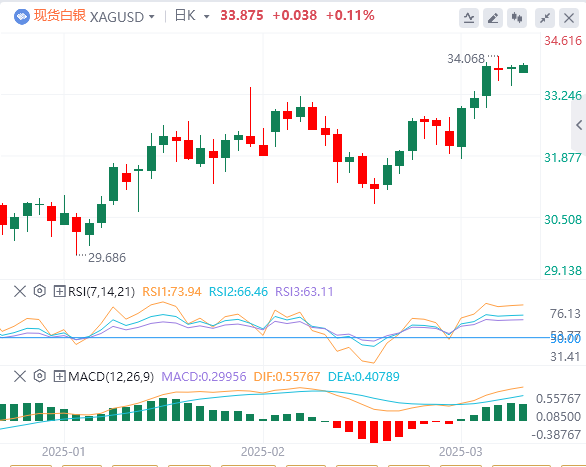Screen dimensions: 586x467
Task: Open MACD indicator settings gear
Action: [x=40, y=376]
